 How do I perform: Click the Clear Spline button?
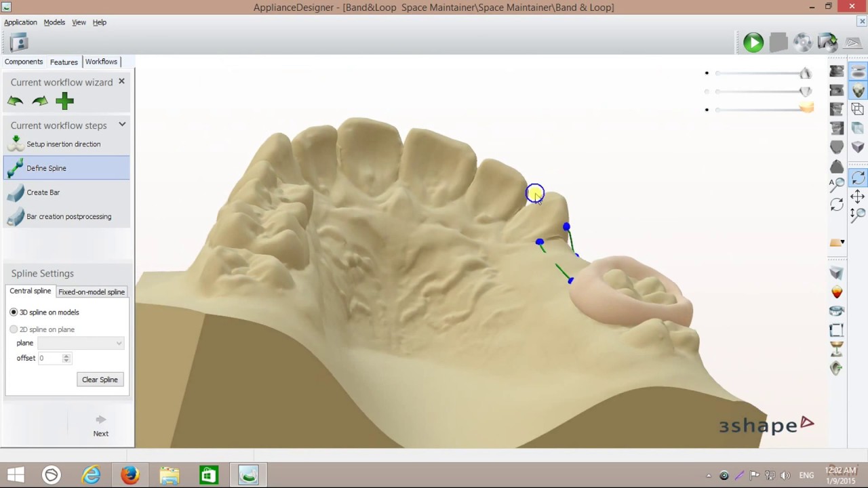tap(100, 380)
